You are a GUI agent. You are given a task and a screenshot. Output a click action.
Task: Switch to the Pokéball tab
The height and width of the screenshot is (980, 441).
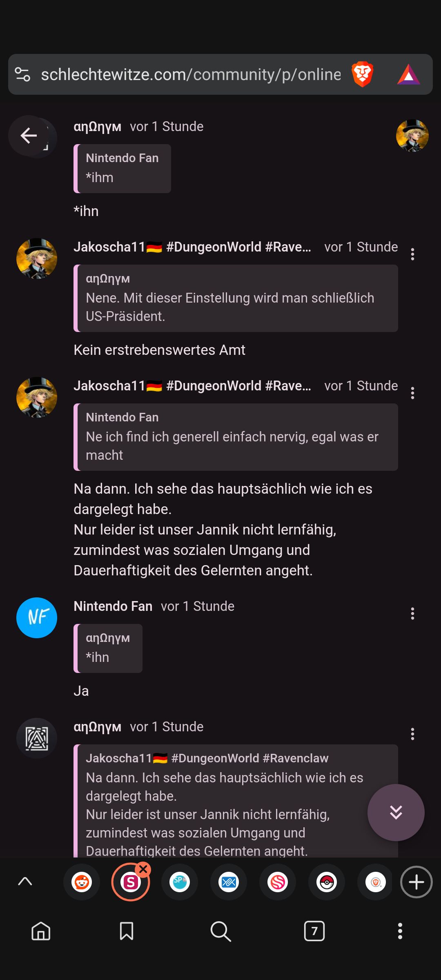[x=327, y=882]
